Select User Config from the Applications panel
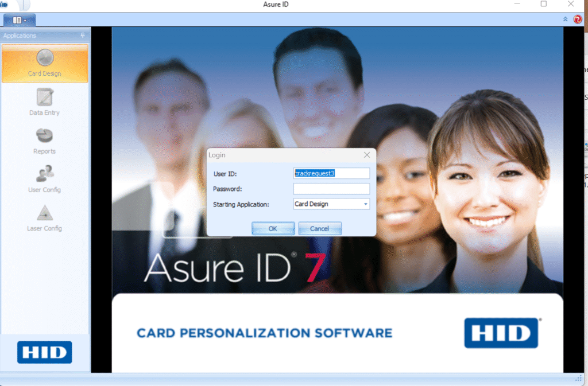Viewport: 588px width, 386px height. (44, 178)
